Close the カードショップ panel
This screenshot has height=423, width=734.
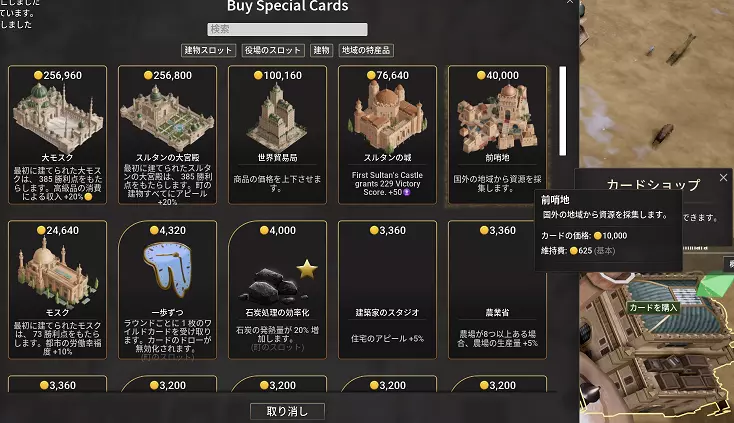click(x=723, y=177)
